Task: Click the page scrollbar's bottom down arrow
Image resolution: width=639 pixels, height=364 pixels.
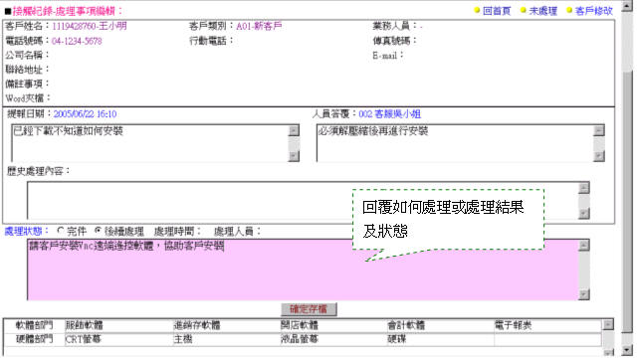Action: 628,350
